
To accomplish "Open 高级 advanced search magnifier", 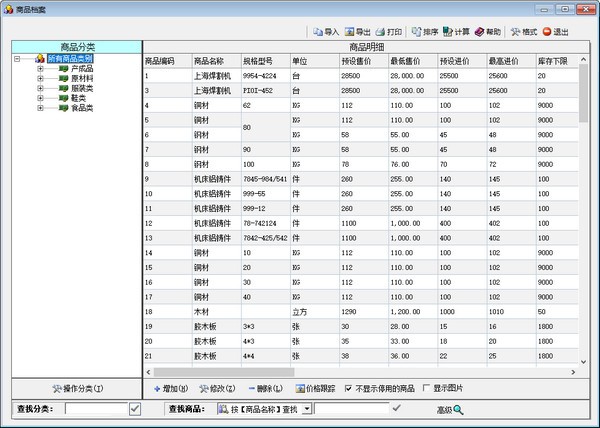I will [x=458, y=409].
